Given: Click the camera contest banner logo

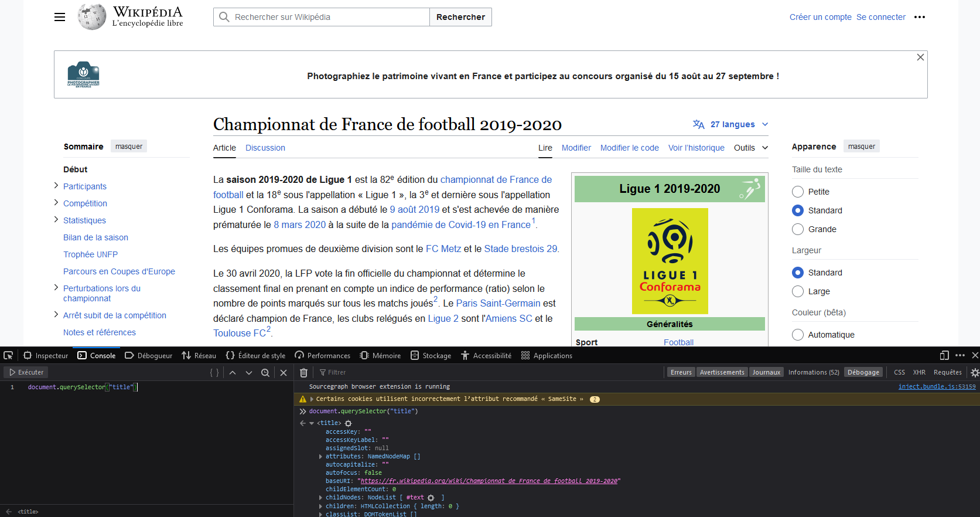Looking at the screenshot, I should (x=83, y=74).
